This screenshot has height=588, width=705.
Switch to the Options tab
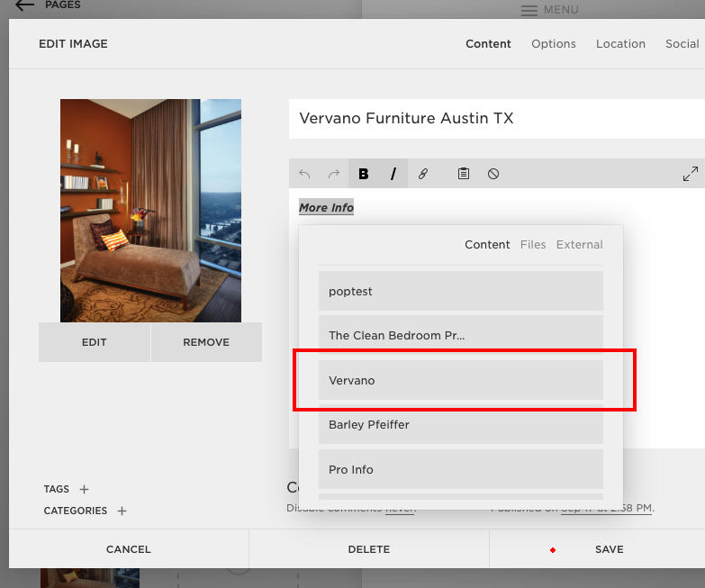(554, 43)
